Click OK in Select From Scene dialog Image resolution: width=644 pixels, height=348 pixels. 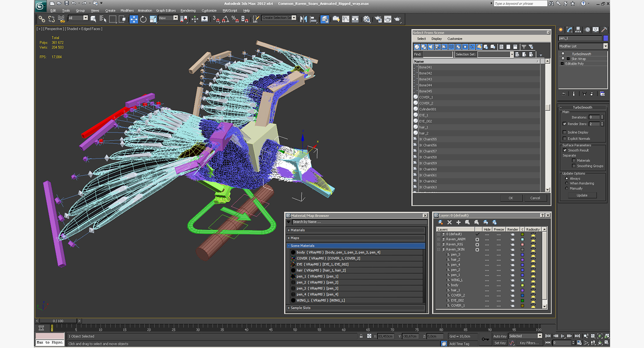click(x=510, y=198)
